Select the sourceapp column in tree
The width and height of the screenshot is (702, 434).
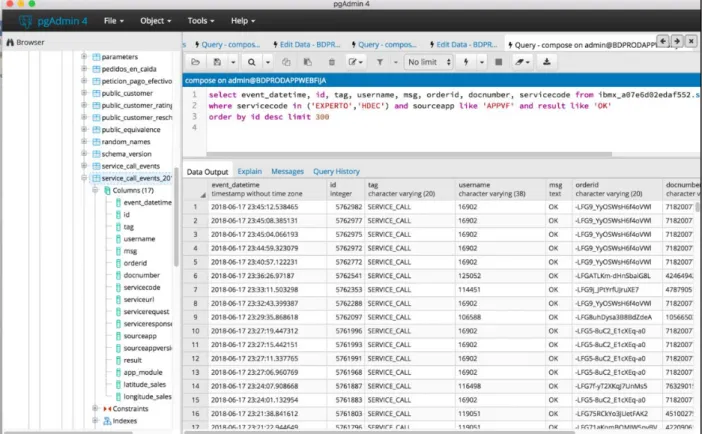[x=140, y=336]
